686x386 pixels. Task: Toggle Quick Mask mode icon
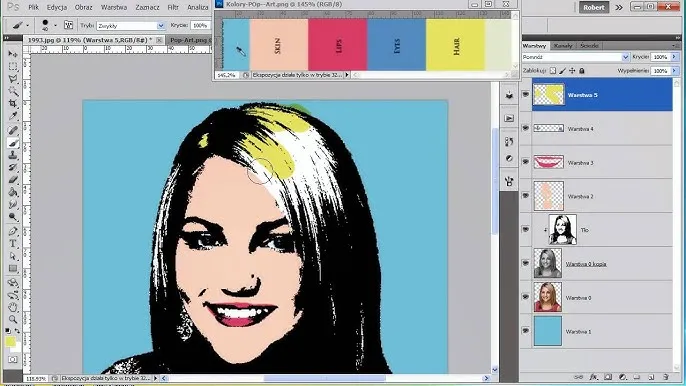tap(13, 360)
